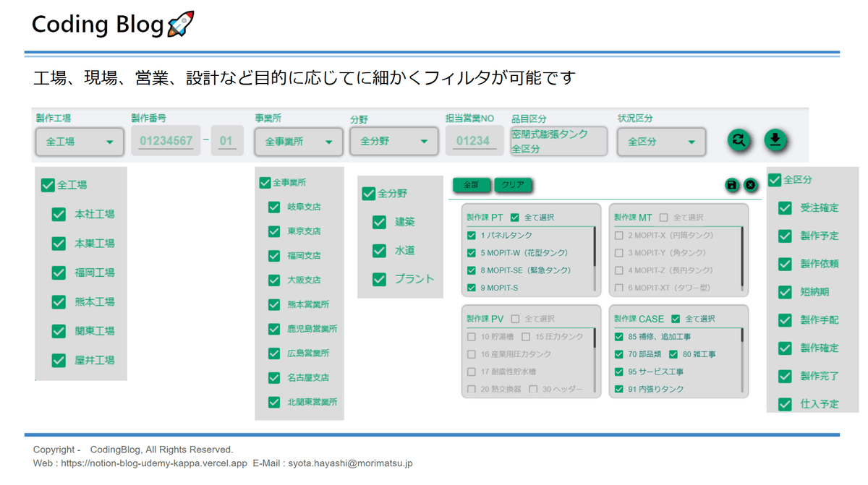
Task: Uncheck the 東京支店 checkbox
Action: click(274, 231)
